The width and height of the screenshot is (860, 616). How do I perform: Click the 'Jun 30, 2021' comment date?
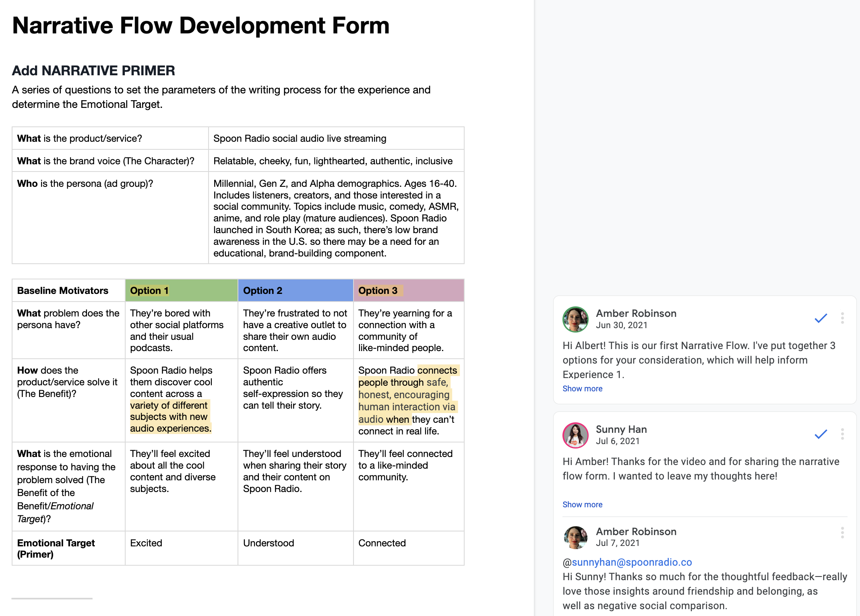point(622,325)
